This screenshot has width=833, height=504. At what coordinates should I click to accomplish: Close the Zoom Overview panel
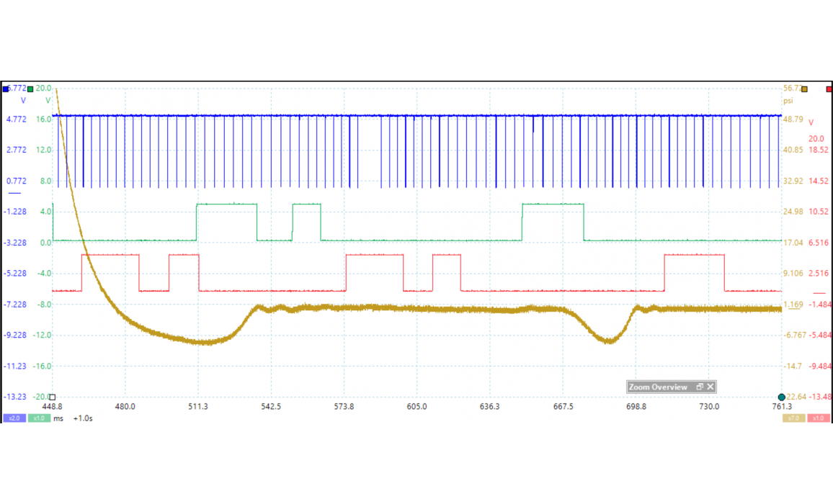click(x=710, y=387)
